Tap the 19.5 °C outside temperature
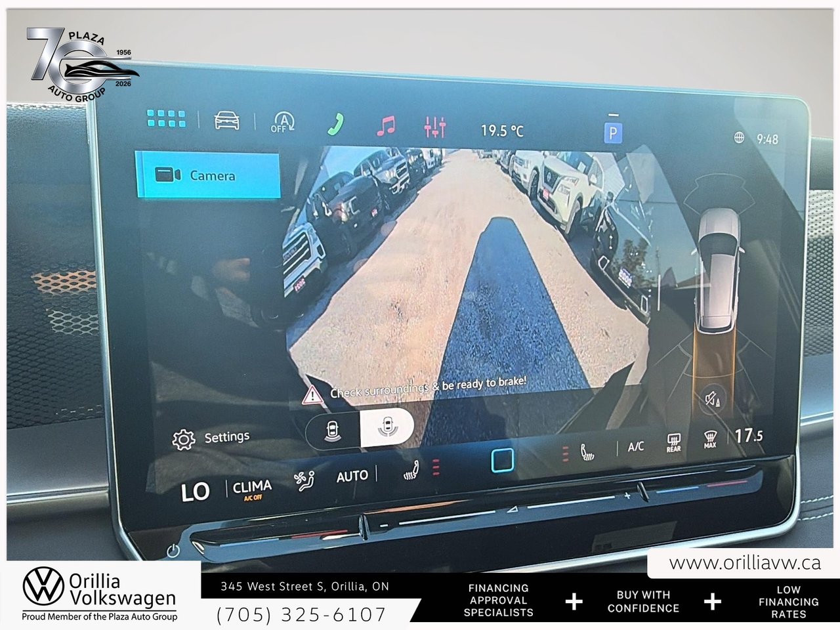This screenshot has height=630, width=840. [502, 130]
